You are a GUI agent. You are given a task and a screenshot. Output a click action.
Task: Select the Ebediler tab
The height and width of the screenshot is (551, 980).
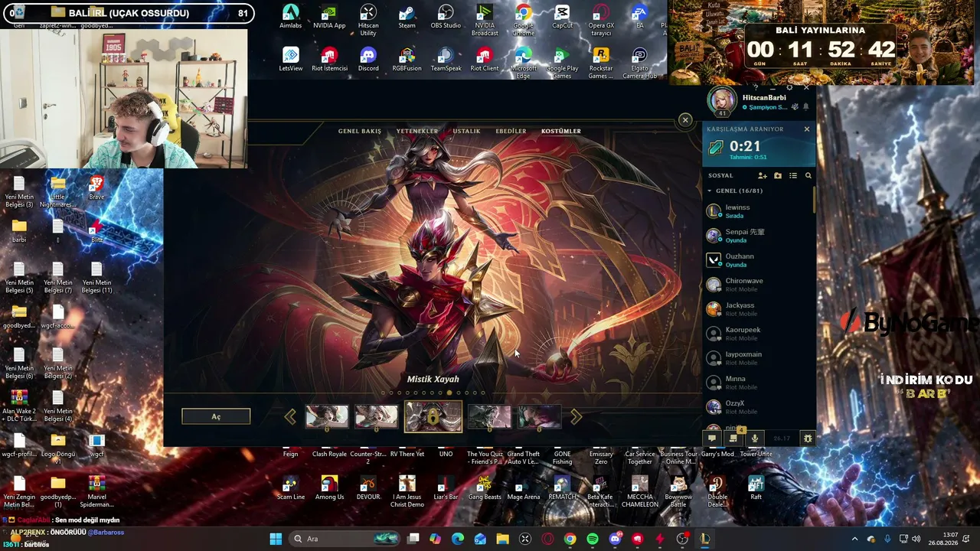point(511,131)
